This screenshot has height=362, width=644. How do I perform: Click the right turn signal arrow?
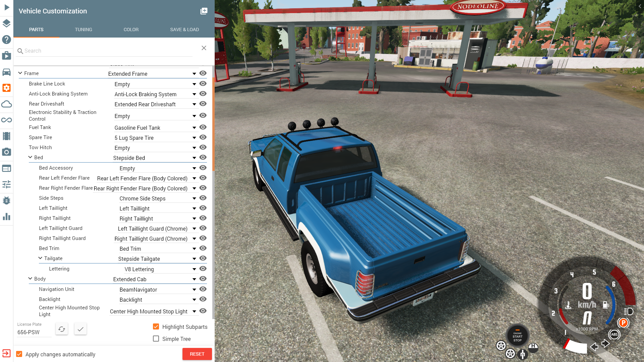pos(605,344)
